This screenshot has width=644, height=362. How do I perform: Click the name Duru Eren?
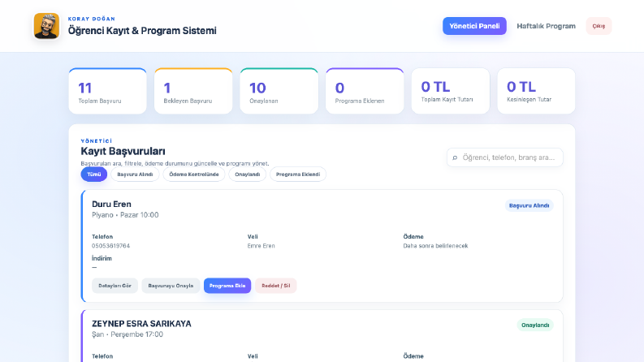coord(112,204)
